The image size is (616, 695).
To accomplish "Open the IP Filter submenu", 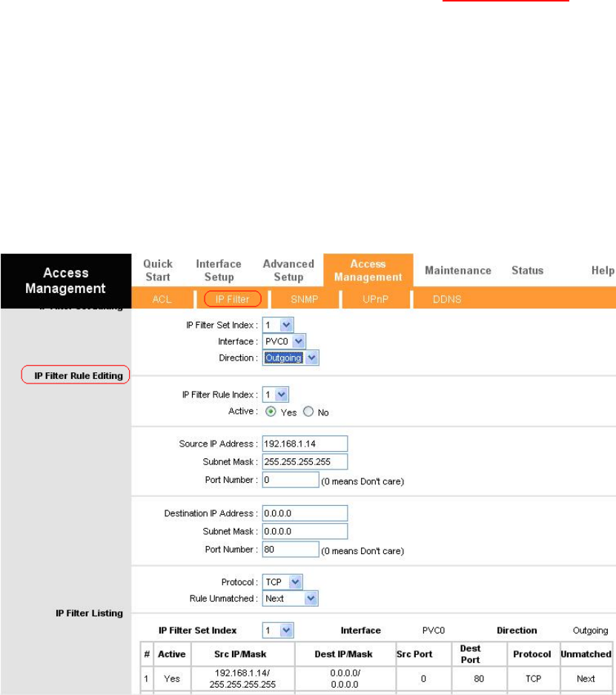I will tap(233, 299).
